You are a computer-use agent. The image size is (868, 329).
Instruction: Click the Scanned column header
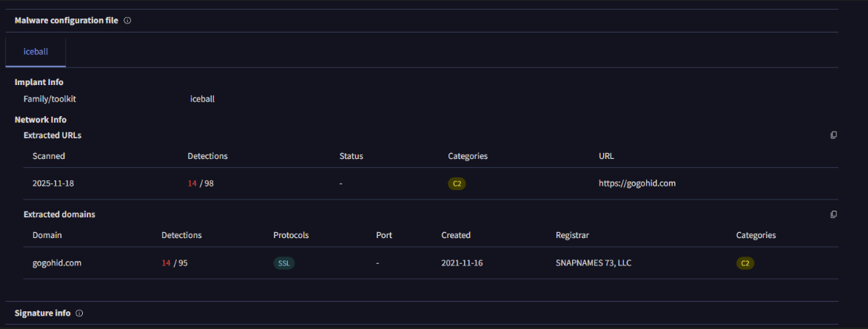[x=49, y=156]
